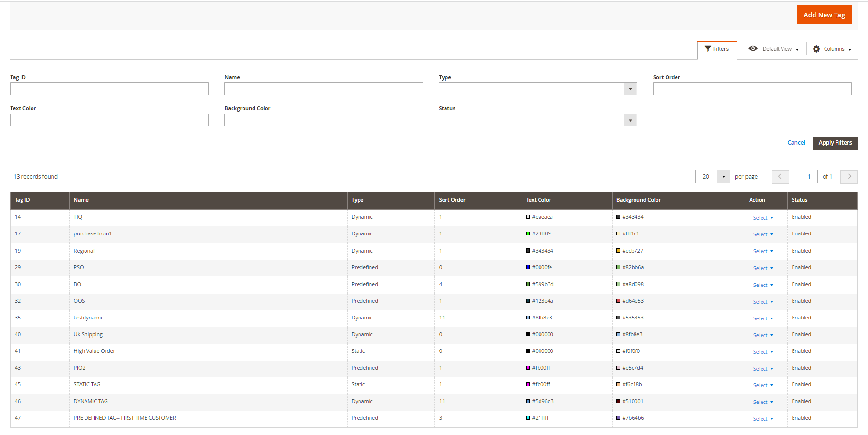Open Select action for High Value Order
This screenshot has height=435, width=868.
tap(762, 352)
